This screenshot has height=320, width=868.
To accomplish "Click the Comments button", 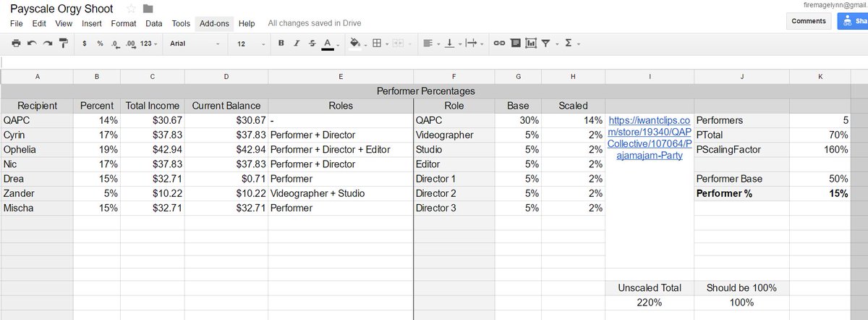I will coord(809,21).
